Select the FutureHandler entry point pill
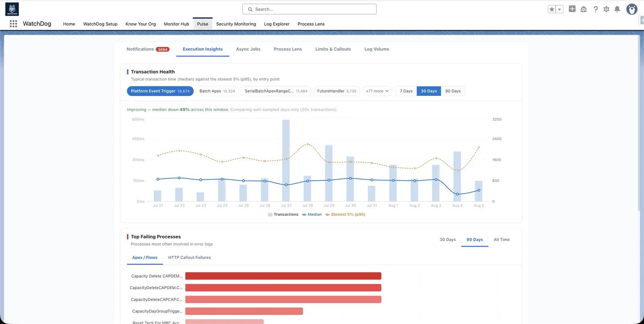 pyautogui.click(x=337, y=91)
